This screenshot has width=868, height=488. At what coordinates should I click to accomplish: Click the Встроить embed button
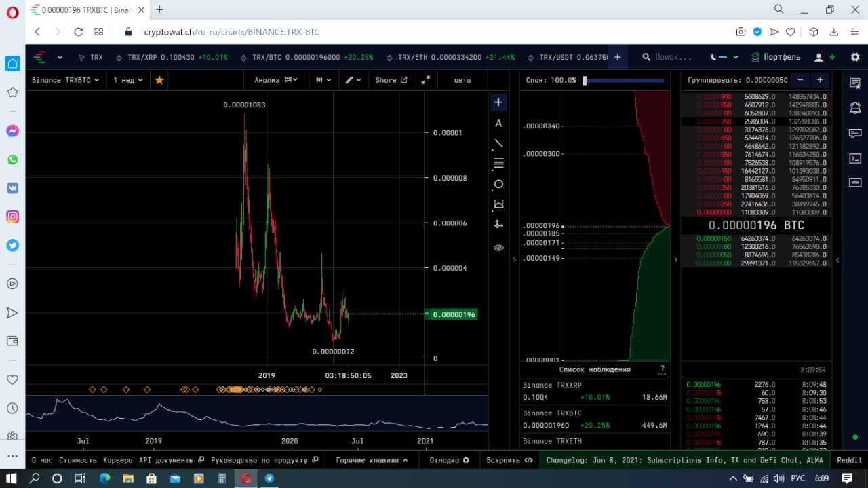(x=509, y=460)
